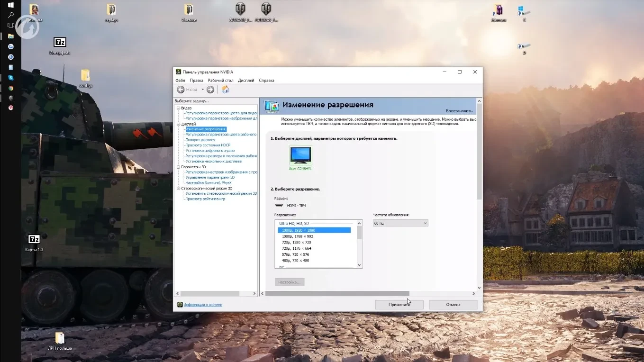Open the Рабочий стол menu
The height and width of the screenshot is (362, 644).
(220, 81)
